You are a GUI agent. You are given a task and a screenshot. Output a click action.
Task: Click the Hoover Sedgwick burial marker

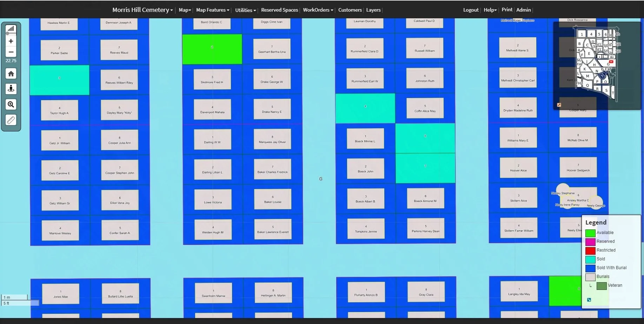point(578,168)
